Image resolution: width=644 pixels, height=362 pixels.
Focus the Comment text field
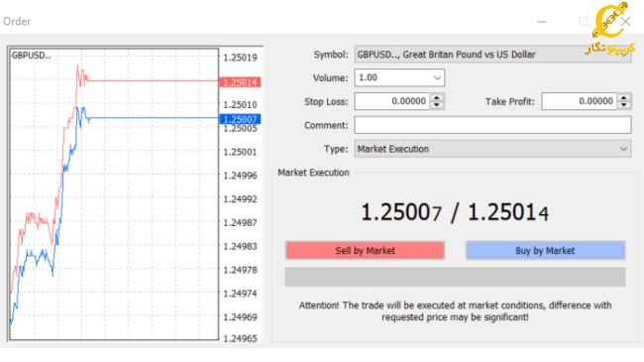coord(492,125)
